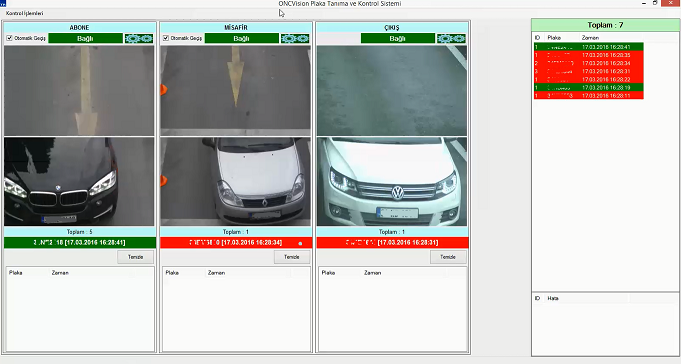Viewport: 682px width, 364px height.
Task: Open gear settings icon in MİSAFİR panel
Action: pos(295,39)
